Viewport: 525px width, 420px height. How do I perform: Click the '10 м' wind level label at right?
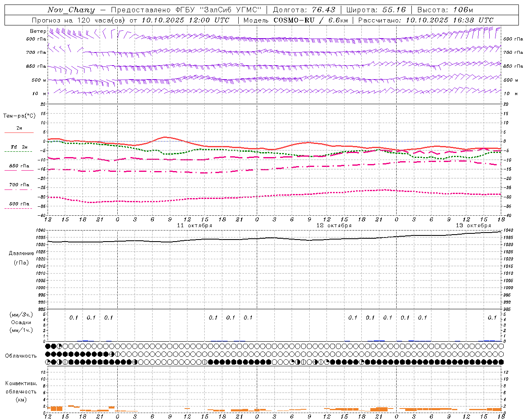510,94
